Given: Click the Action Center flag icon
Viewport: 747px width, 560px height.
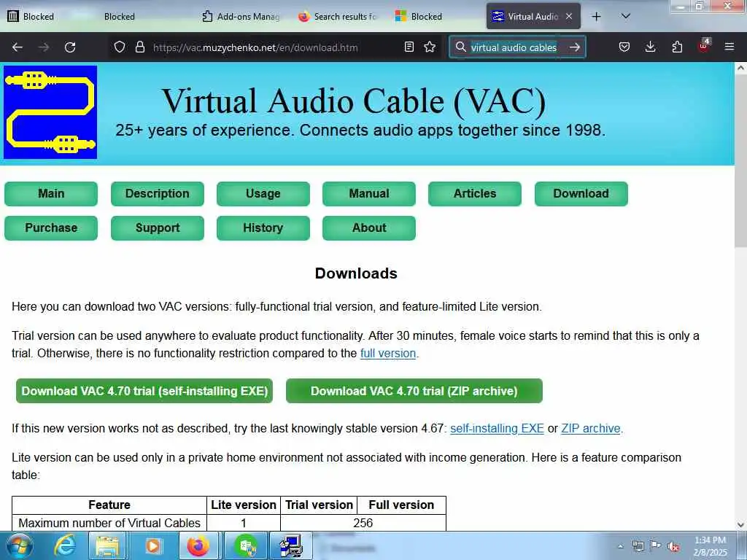Looking at the screenshot, I should pos(656,546).
